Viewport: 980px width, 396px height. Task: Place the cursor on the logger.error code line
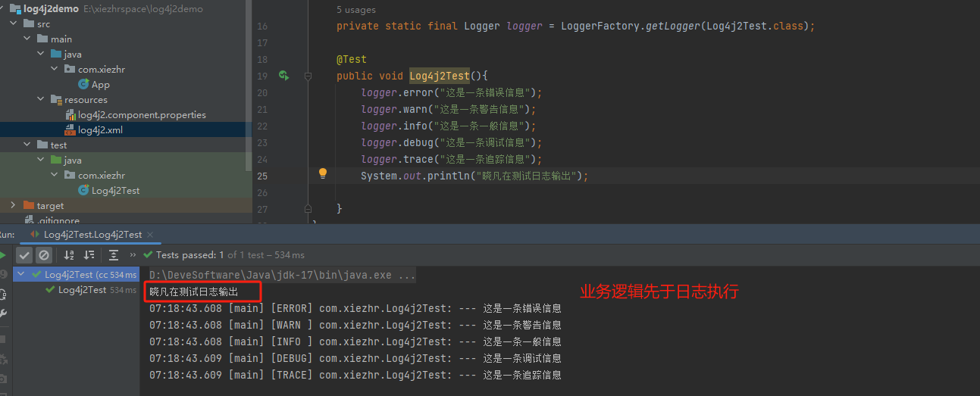[452, 92]
